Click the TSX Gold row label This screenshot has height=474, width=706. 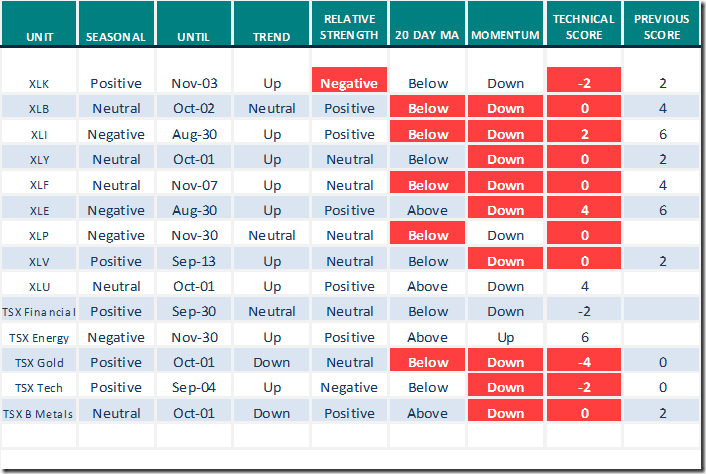click(x=39, y=362)
